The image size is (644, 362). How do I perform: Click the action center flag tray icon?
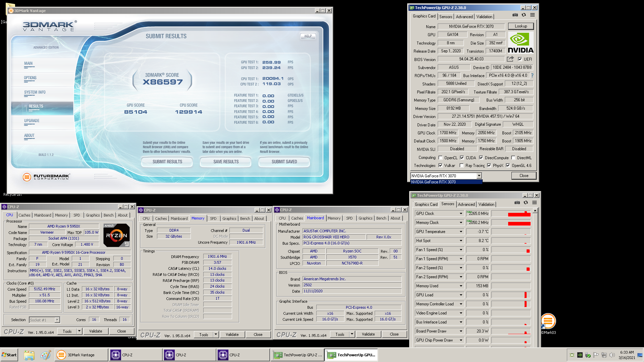pos(596,355)
